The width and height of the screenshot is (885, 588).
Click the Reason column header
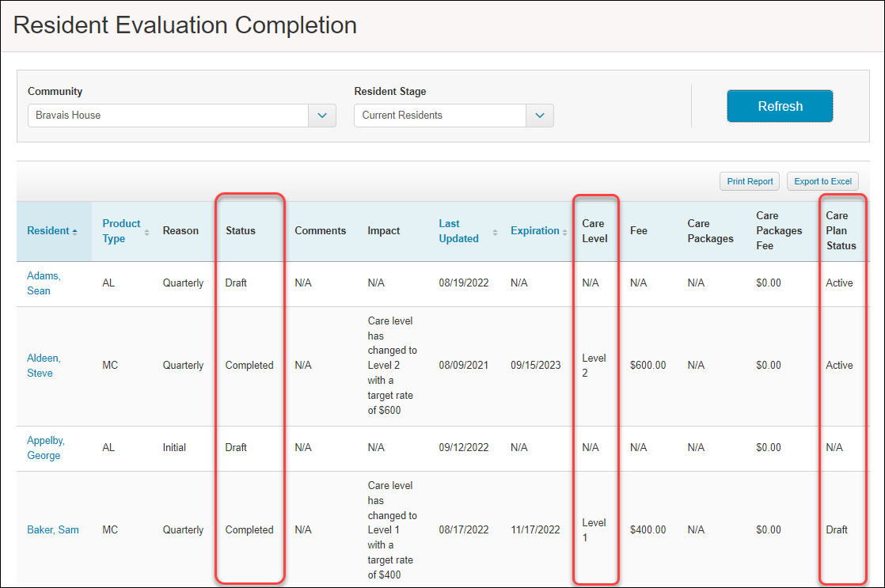(180, 231)
